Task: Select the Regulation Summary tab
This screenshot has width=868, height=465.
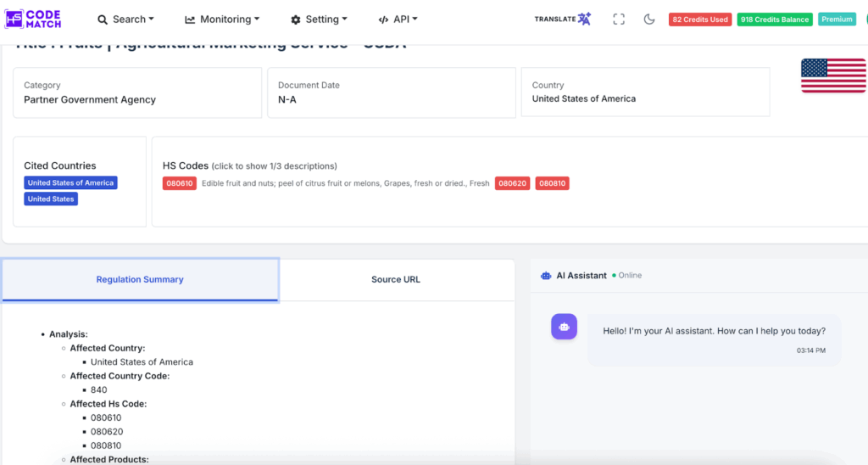Action: (x=140, y=279)
